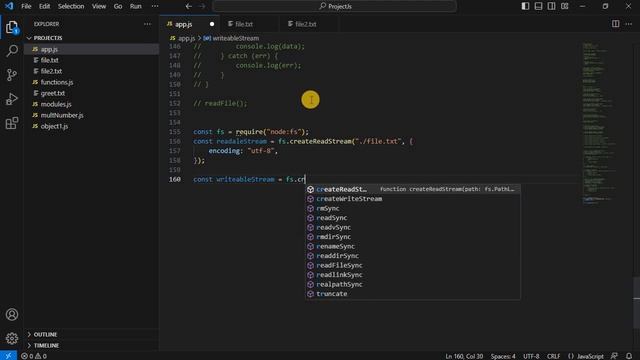Select renameSync autocomplete suggestion
Screen dimensions: 640x360
[x=413, y=246]
